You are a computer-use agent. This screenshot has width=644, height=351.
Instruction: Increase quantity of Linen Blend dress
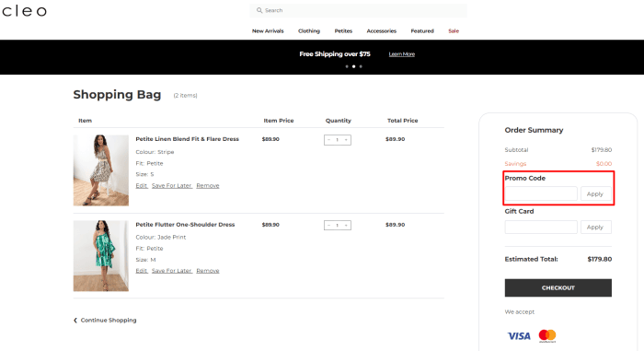click(346, 140)
